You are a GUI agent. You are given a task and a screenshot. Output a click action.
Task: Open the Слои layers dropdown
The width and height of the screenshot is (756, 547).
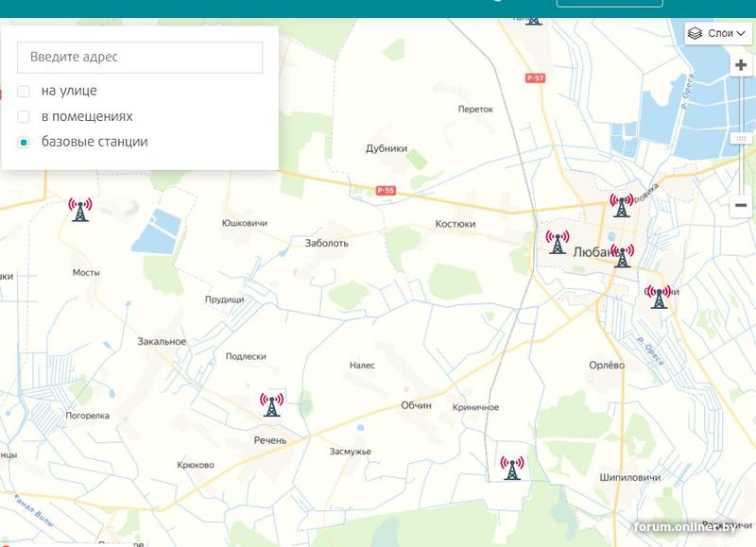(x=717, y=33)
